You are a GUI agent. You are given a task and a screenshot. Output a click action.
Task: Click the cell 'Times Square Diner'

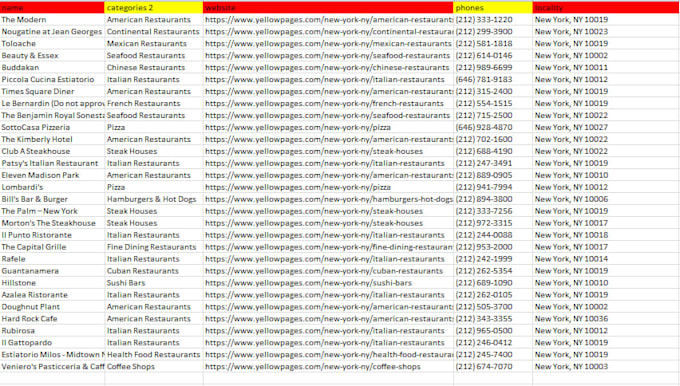pyautogui.click(x=52, y=92)
